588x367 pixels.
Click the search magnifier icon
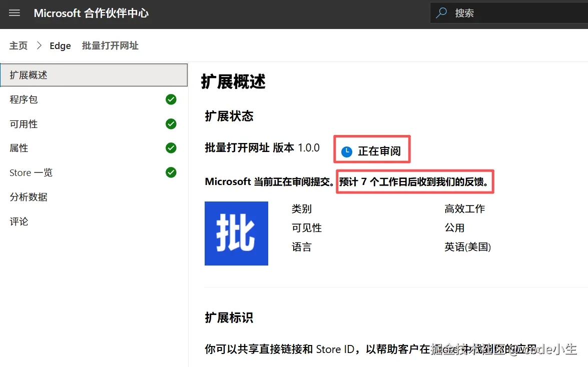point(441,12)
